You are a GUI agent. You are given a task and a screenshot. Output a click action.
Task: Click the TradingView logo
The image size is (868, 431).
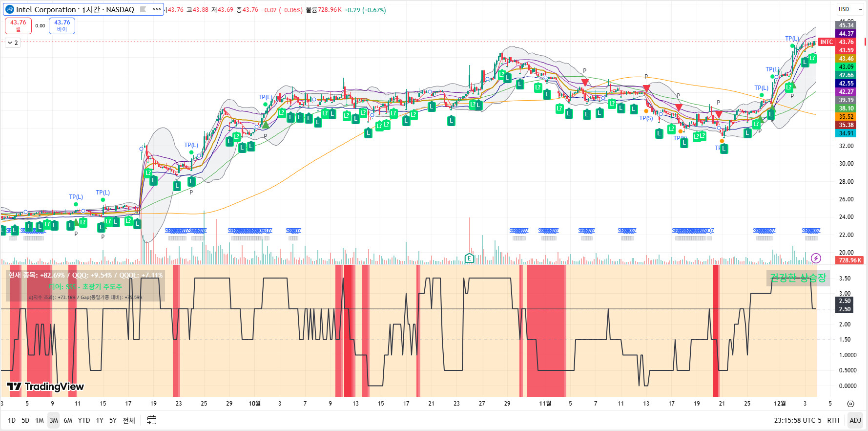(x=45, y=387)
